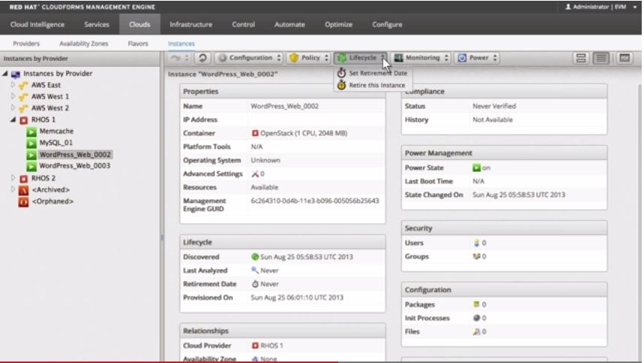Open the Configuration dropdown menu

(249, 58)
